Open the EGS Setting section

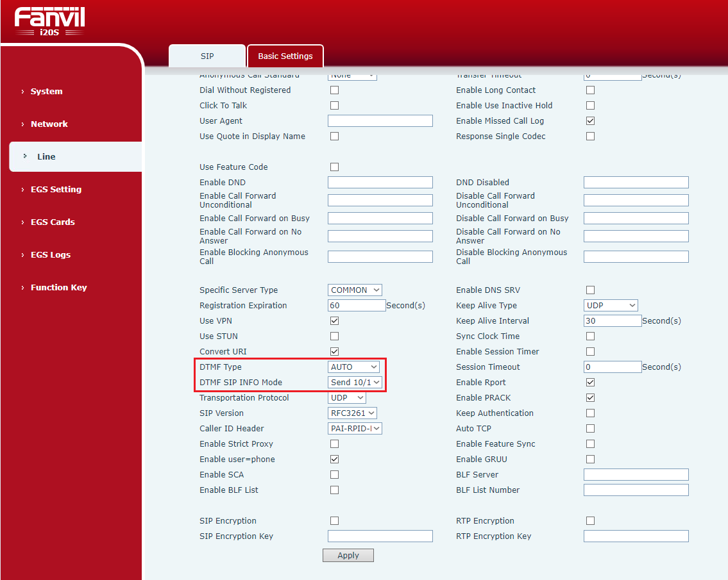(56, 190)
